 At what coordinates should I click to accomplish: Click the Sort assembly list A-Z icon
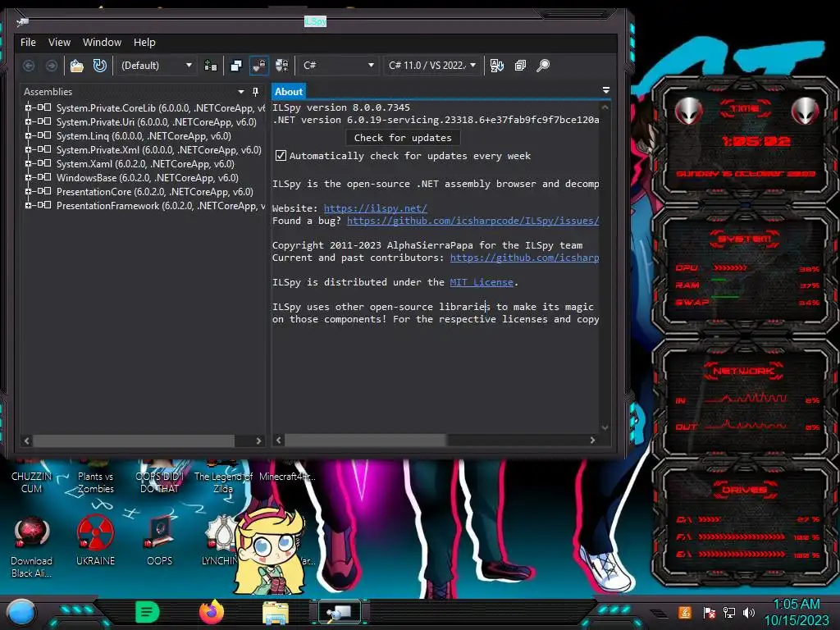[x=496, y=66]
